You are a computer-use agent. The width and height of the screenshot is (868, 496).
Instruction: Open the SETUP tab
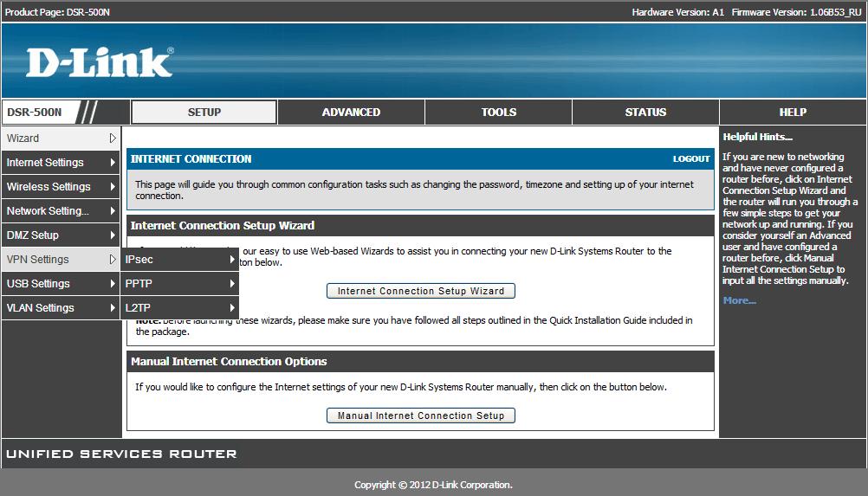[204, 113]
